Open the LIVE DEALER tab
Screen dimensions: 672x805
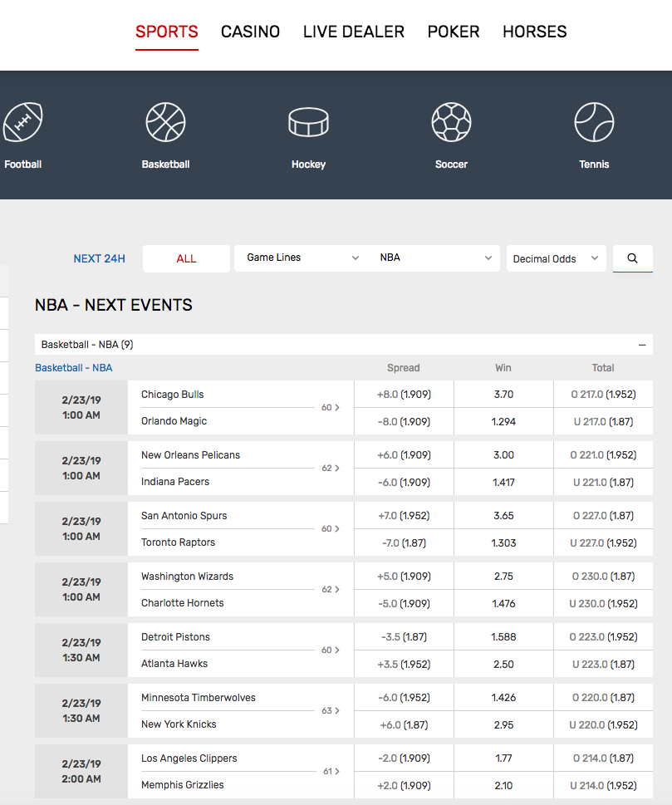tap(354, 32)
